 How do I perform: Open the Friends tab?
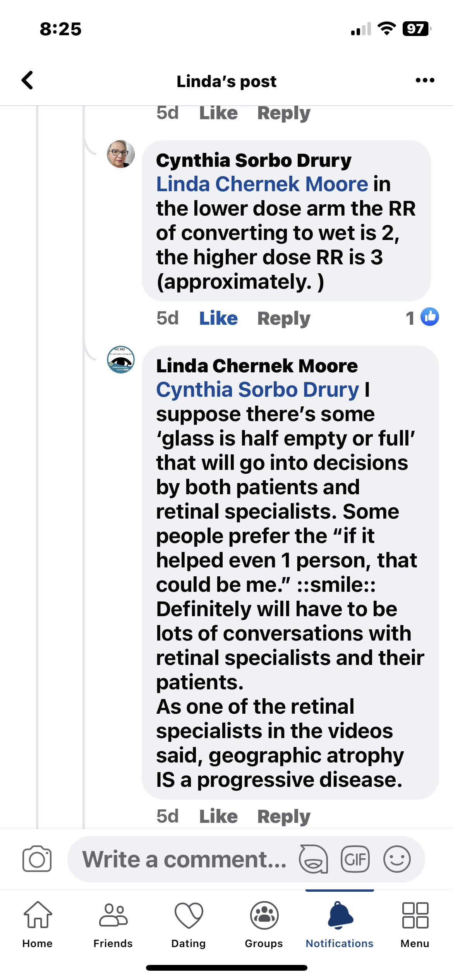coord(113,923)
